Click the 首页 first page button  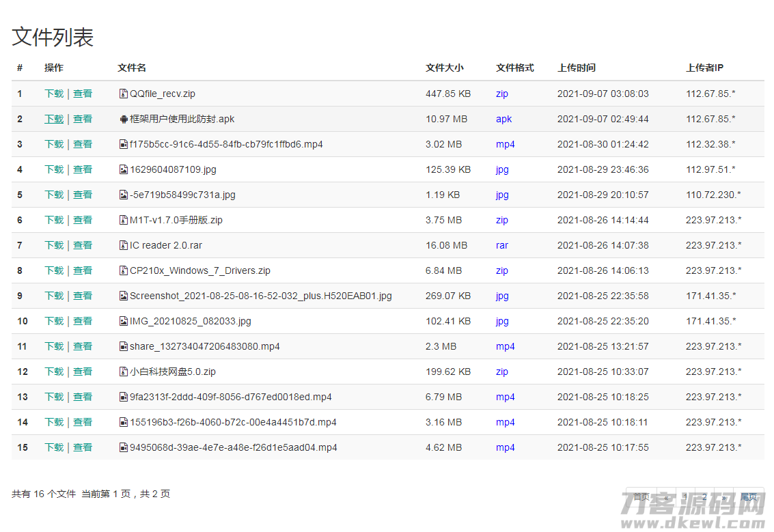[x=641, y=496]
